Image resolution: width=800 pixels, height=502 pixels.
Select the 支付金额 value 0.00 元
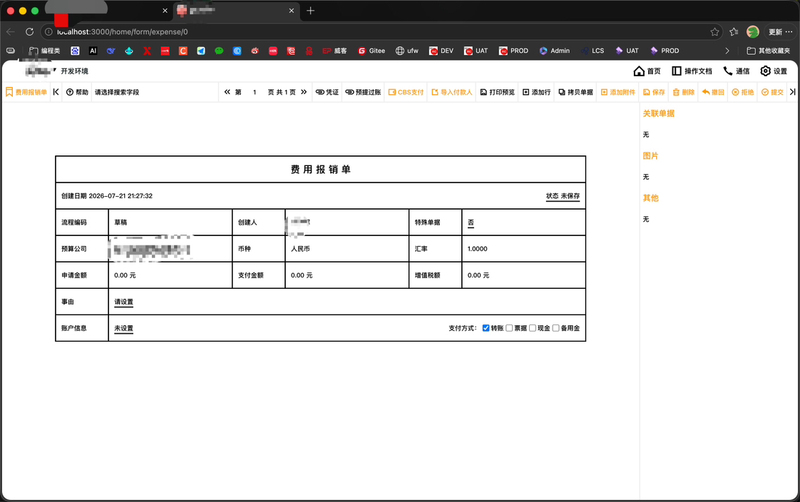[x=302, y=275]
